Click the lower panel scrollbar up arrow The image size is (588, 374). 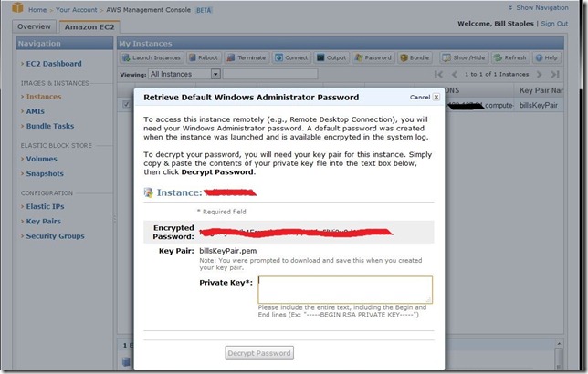pyautogui.click(x=559, y=344)
